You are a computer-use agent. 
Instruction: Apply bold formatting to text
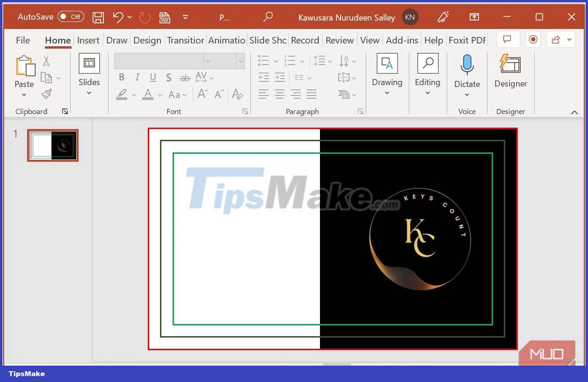tap(121, 77)
